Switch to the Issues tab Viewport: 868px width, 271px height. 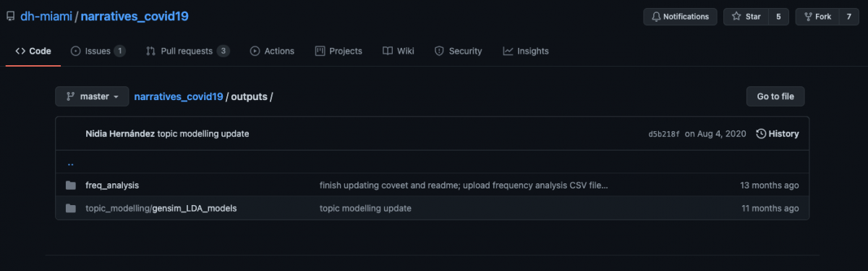pyautogui.click(x=98, y=51)
